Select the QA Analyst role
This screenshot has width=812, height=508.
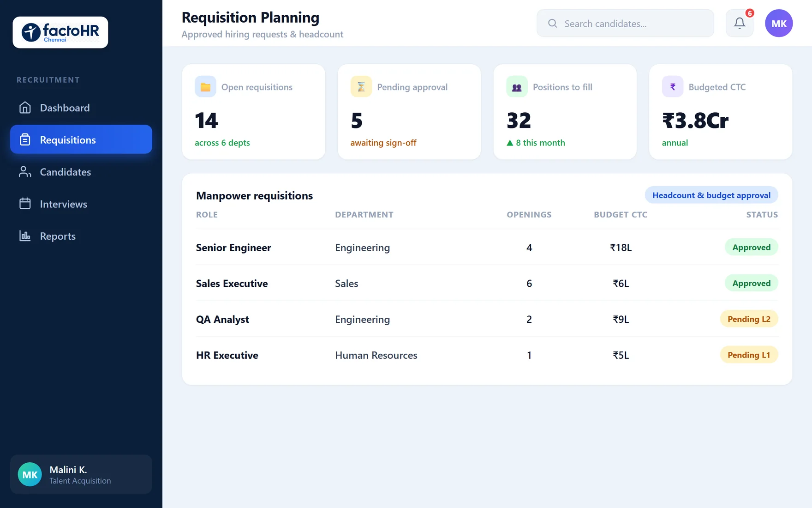[x=222, y=320]
